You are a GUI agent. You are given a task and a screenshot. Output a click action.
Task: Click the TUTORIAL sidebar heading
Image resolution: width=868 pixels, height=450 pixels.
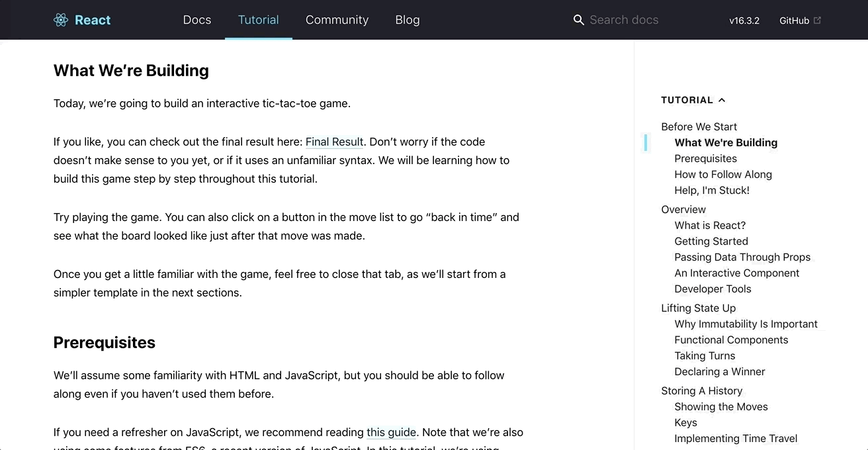click(x=687, y=100)
